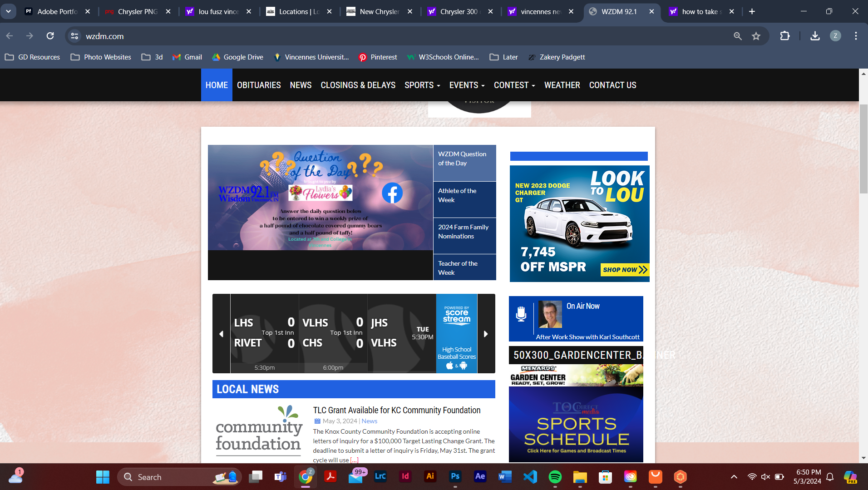Open the Pinterest bookmark
The image size is (868, 490).
[x=378, y=57]
